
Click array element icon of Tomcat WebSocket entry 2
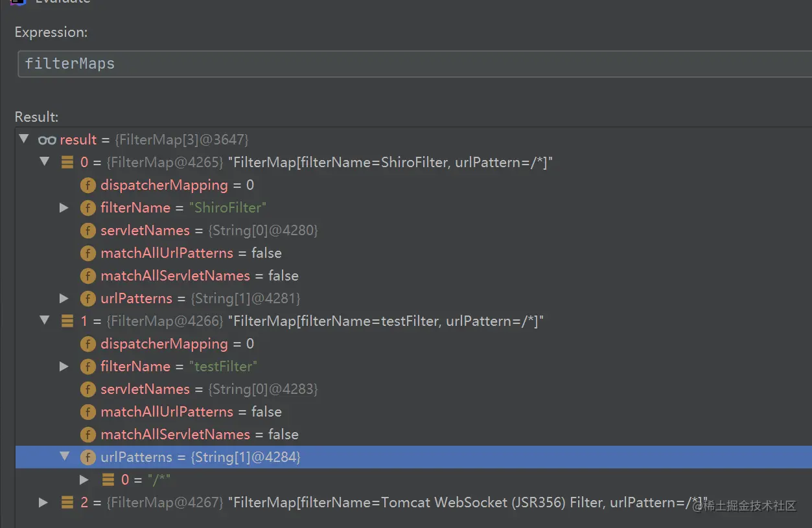(67, 502)
